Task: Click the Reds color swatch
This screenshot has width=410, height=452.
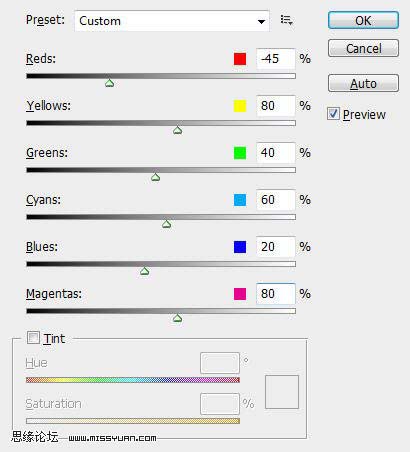Action: [x=240, y=59]
